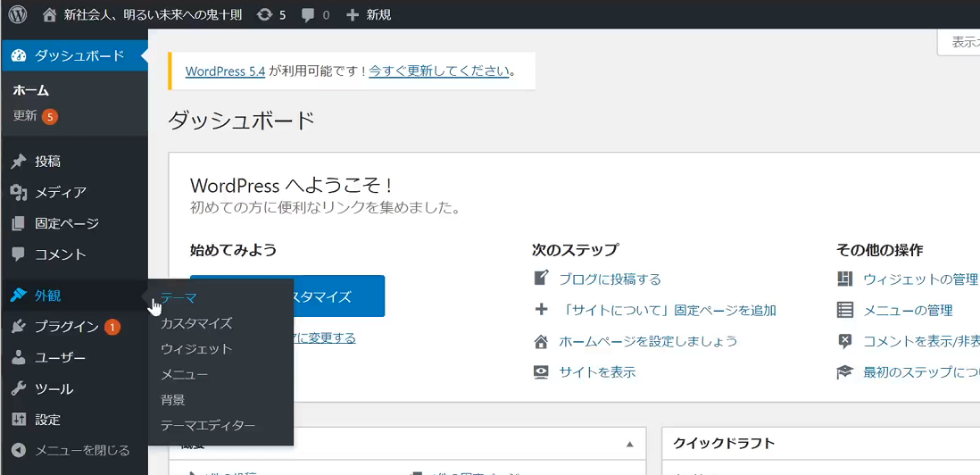Click the plus icon for 新規
Screen dimensions: 980x475
pyautogui.click(x=353, y=14)
